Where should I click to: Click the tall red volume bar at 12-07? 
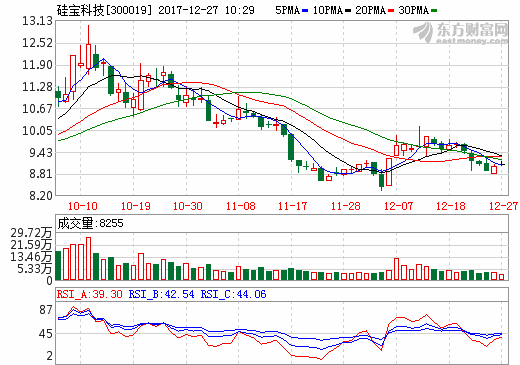(x=396, y=269)
